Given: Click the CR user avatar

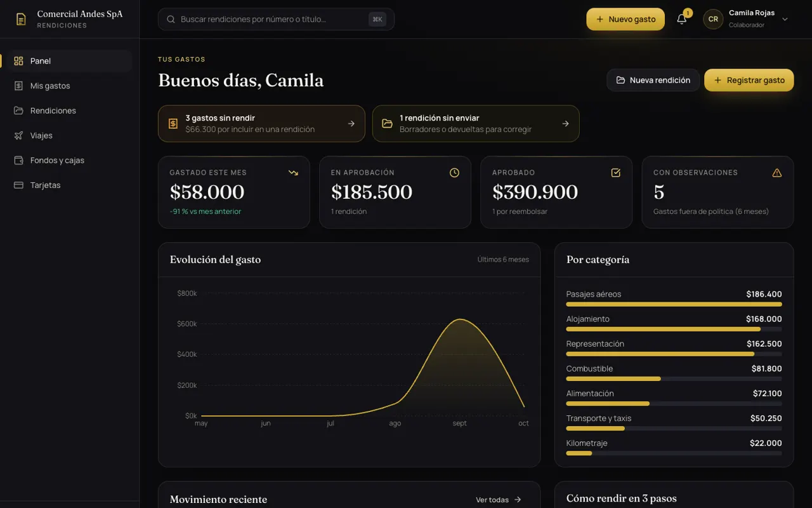Looking at the screenshot, I should [713, 19].
